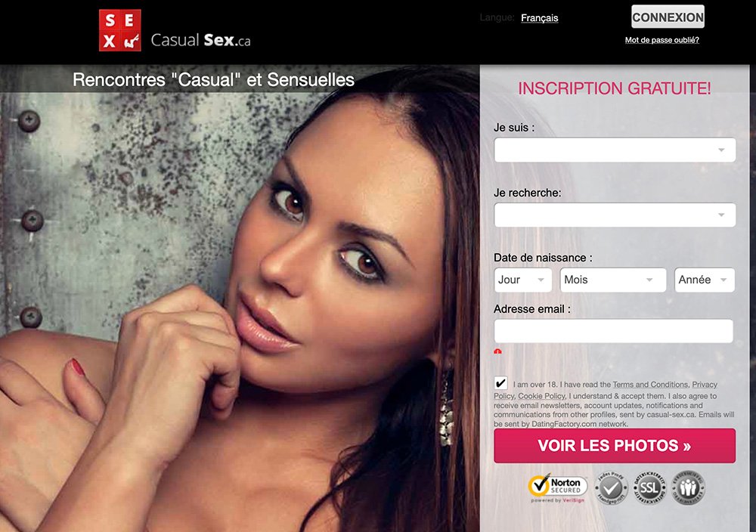The height and width of the screenshot is (532, 756).
Task: Expand the Année year selector
Action: (x=705, y=280)
